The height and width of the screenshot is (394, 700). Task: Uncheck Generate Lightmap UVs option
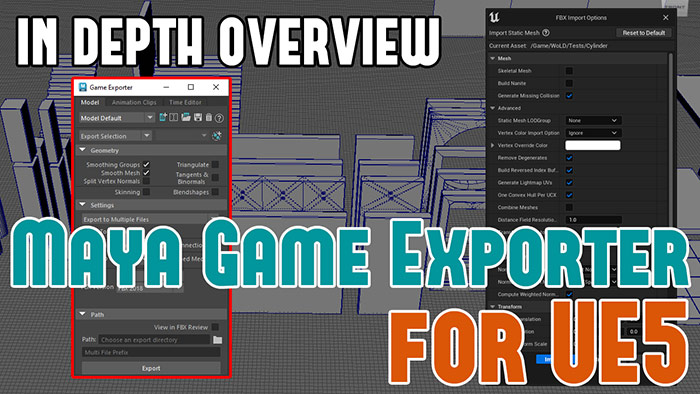click(x=569, y=182)
